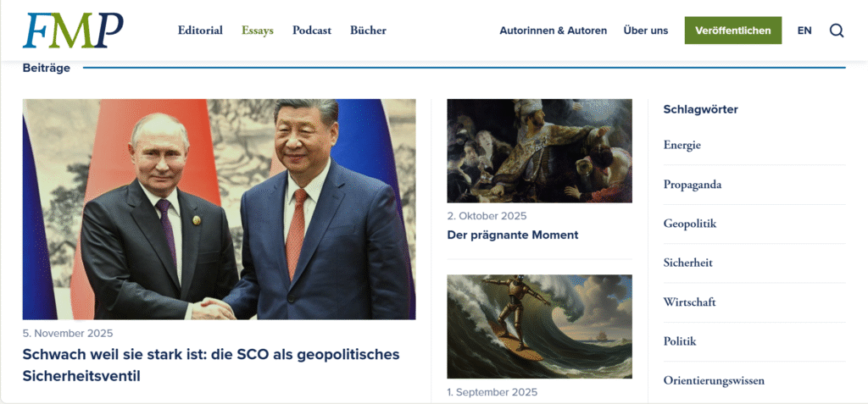Open the search magnifier icon
The image size is (868, 404).
(837, 30)
